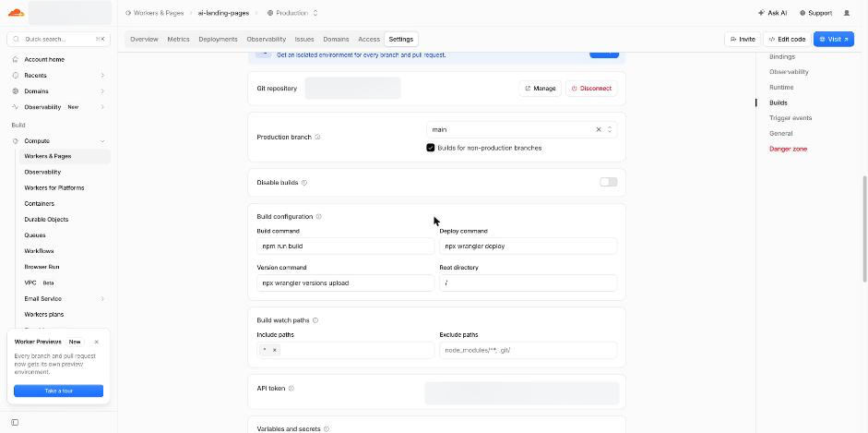Jump to Trigger events section
The width and height of the screenshot is (868, 433).
pos(791,118)
